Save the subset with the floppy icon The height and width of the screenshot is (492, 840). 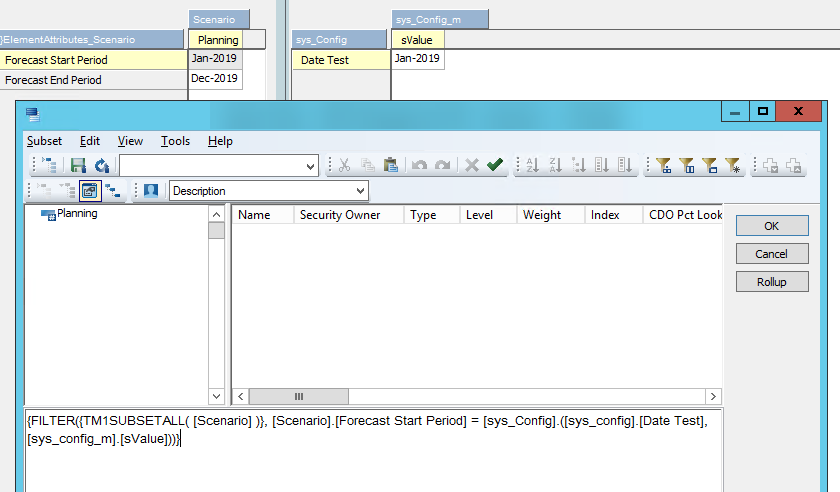[78, 165]
